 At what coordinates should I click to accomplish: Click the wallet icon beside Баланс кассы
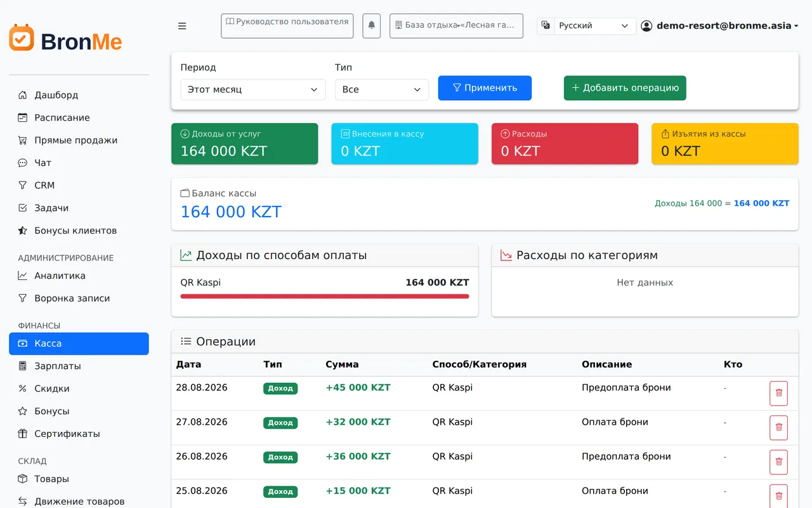[x=185, y=193]
